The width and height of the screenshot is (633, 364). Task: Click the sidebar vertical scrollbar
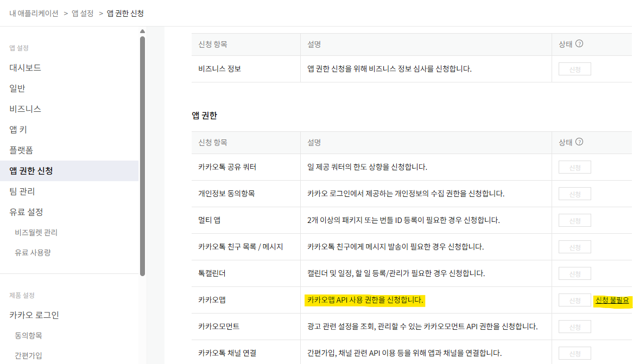142,156
